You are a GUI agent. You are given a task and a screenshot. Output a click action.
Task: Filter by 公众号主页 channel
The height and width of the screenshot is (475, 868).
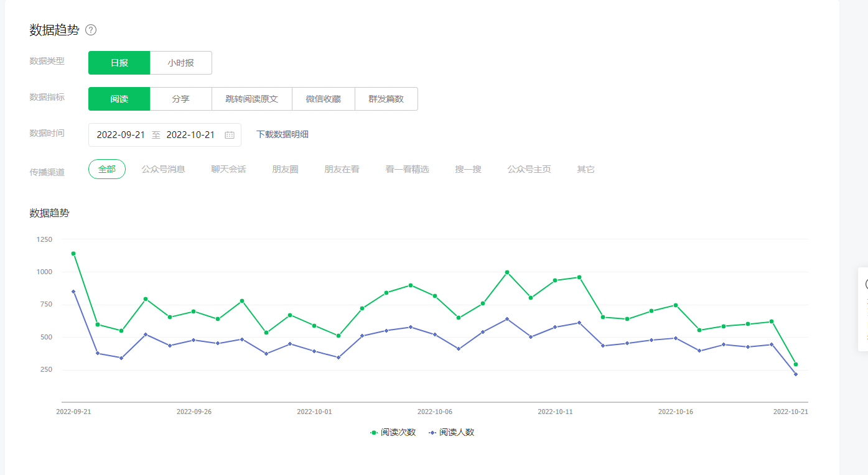pos(529,169)
